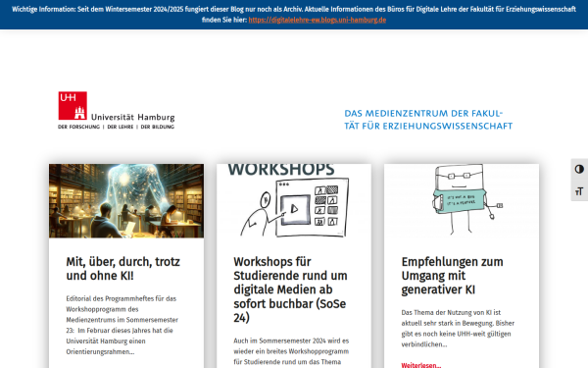This screenshot has height=368, width=588.
Task: Click the blue archive notice banner text
Action: pyautogui.click(x=294, y=15)
